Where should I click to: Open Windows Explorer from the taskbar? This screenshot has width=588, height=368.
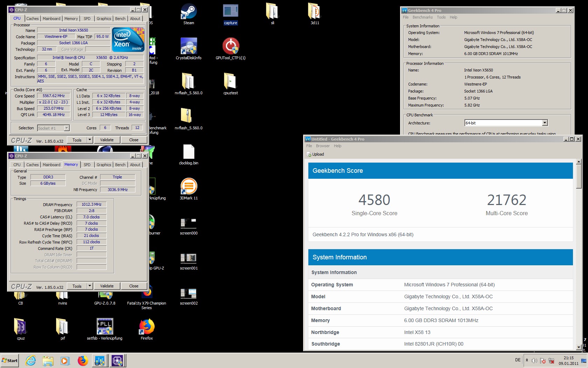[x=48, y=360]
